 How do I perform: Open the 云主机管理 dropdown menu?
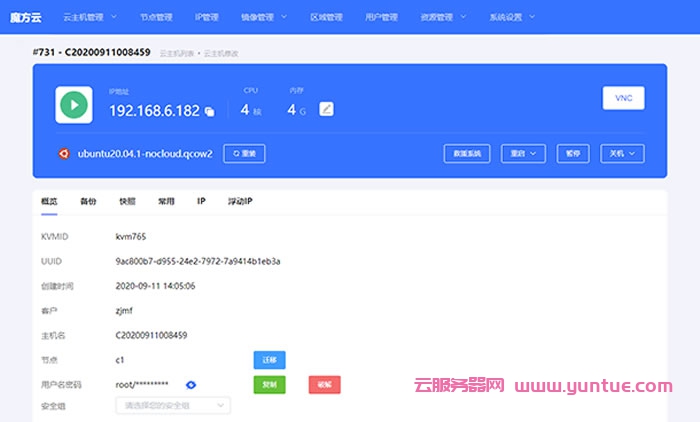[90, 17]
